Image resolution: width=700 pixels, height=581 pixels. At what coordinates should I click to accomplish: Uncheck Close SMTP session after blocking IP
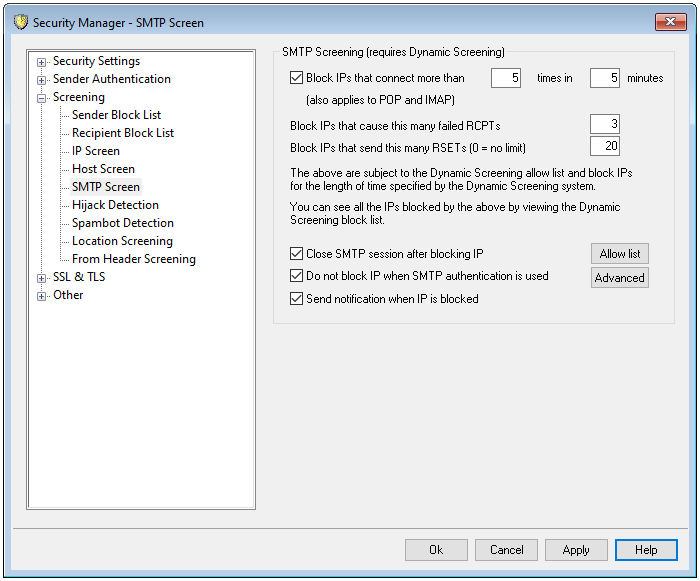click(x=296, y=254)
